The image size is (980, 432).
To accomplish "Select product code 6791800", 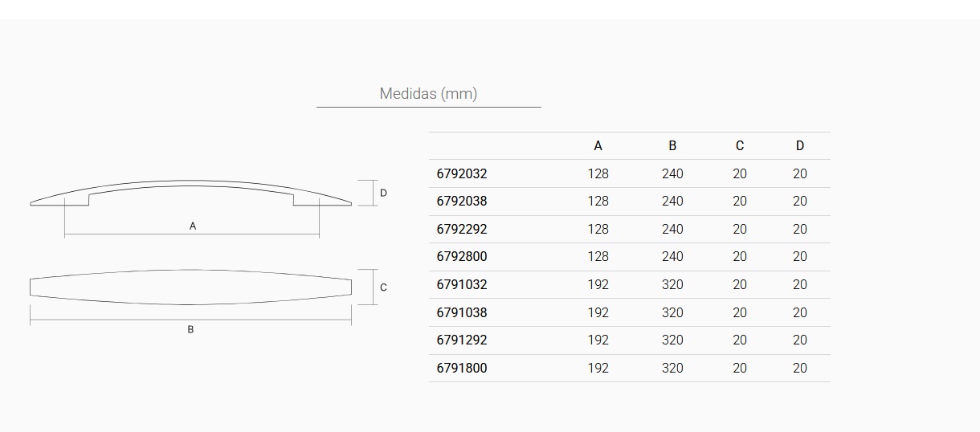I will (x=462, y=368).
